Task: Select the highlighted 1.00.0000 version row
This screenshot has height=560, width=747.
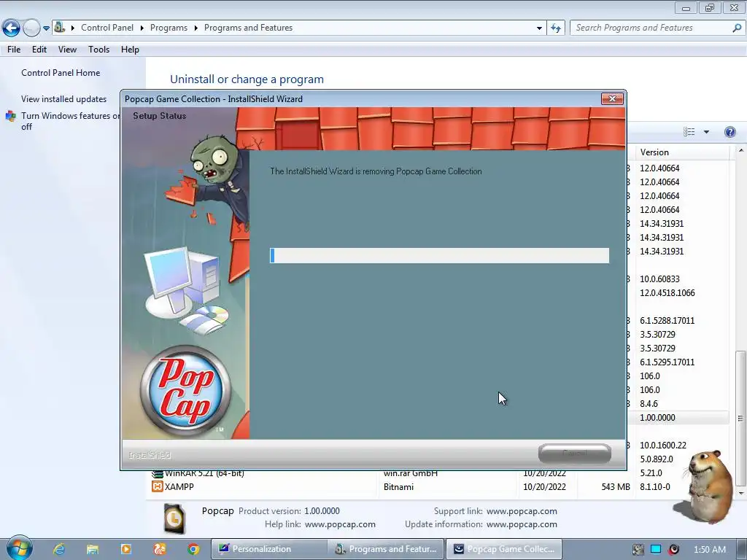Action: tap(678, 418)
